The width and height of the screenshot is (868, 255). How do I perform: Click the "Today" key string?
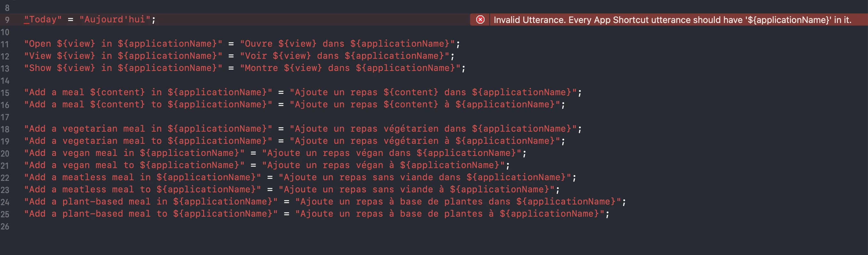(43, 19)
